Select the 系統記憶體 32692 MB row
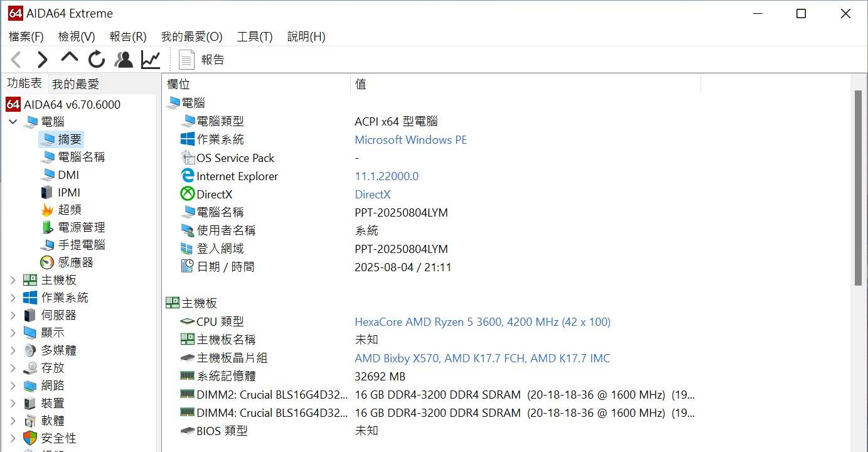The height and width of the screenshot is (452, 868). pyautogui.click(x=292, y=377)
